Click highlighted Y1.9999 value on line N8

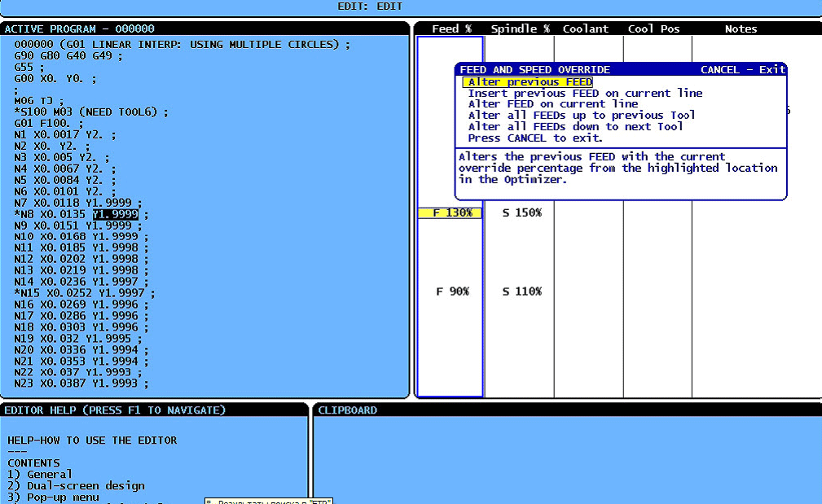115,215
